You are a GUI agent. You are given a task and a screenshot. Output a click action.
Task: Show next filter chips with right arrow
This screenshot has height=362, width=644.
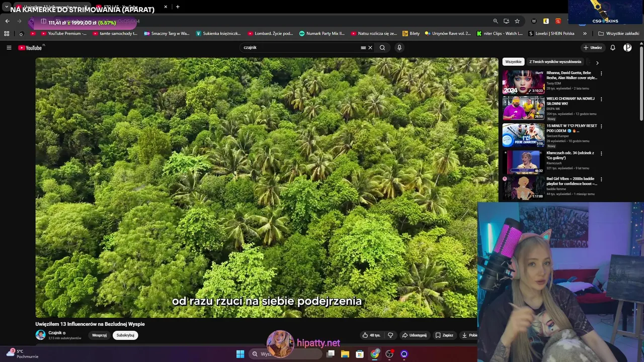[x=597, y=63]
